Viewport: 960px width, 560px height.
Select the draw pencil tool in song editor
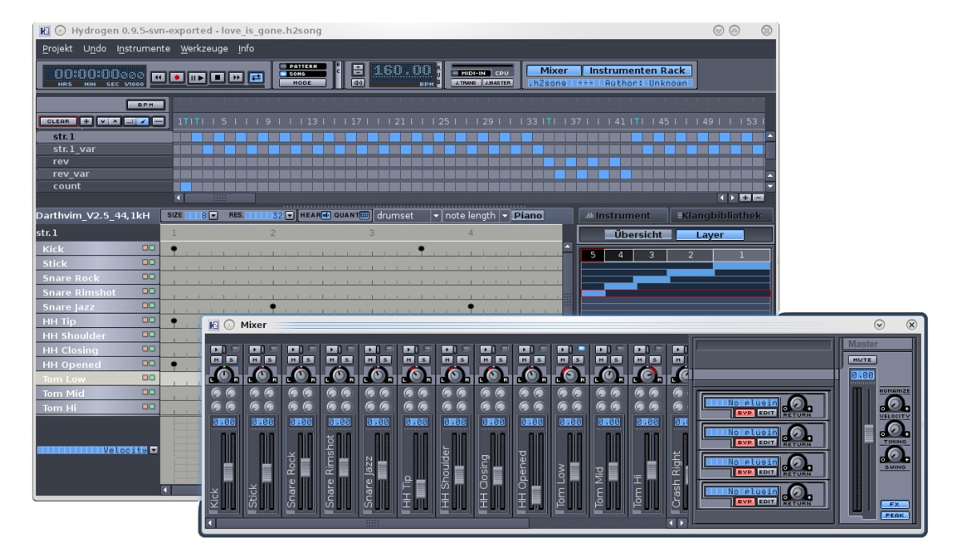(144, 121)
